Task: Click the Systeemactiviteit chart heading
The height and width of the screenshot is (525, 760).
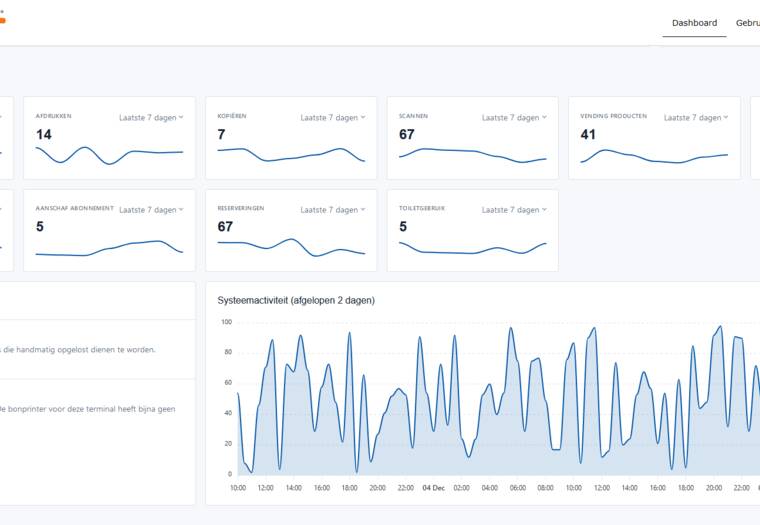Action: click(x=296, y=300)
